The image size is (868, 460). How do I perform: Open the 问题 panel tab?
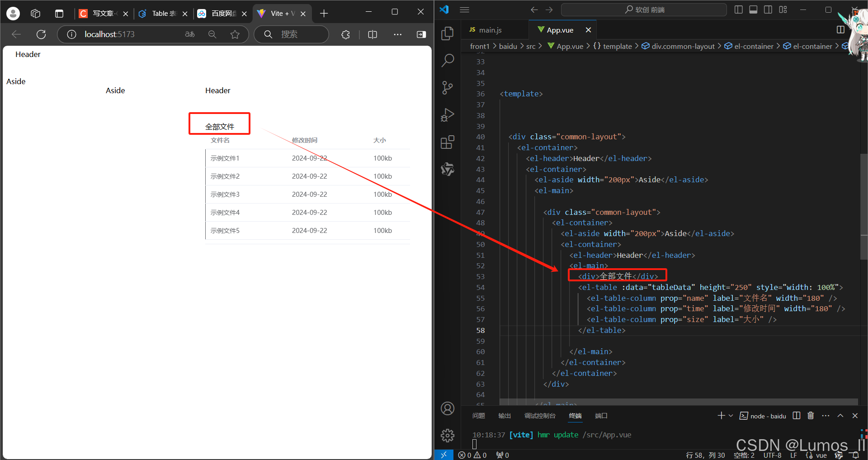pos(478,416)
